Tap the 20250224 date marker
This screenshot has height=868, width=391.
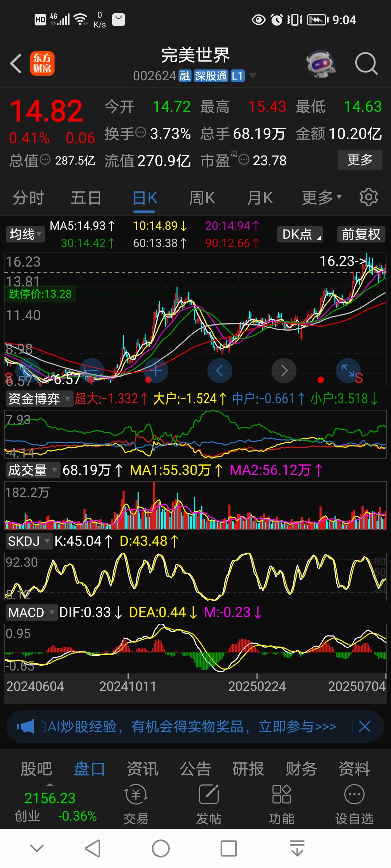257,686
